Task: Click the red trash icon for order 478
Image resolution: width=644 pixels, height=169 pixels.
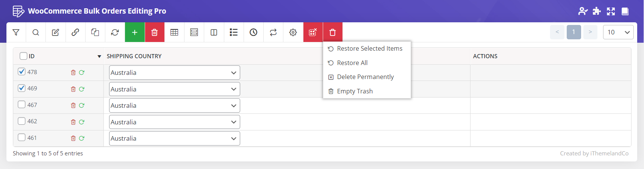Action: coord(73,73)
